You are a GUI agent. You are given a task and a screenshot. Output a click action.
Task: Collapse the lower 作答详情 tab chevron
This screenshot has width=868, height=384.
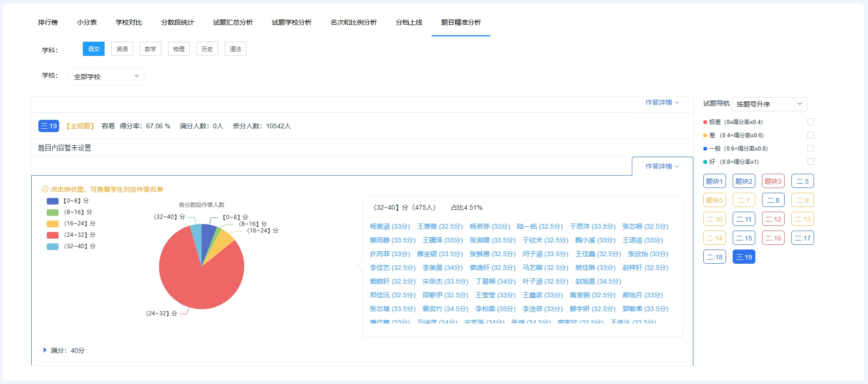pos(662,166)
